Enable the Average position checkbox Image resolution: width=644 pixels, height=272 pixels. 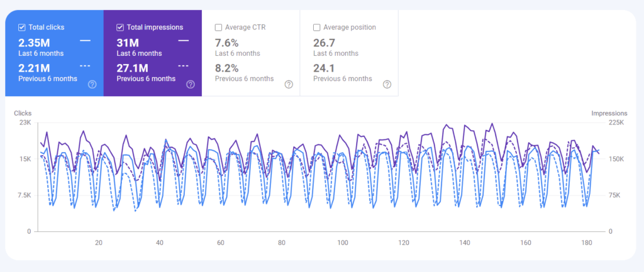point(317,28)
